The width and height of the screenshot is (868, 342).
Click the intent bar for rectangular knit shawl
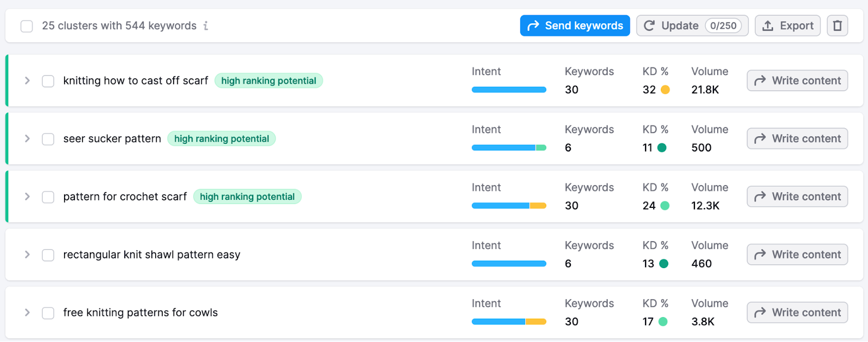coord(509,264)
